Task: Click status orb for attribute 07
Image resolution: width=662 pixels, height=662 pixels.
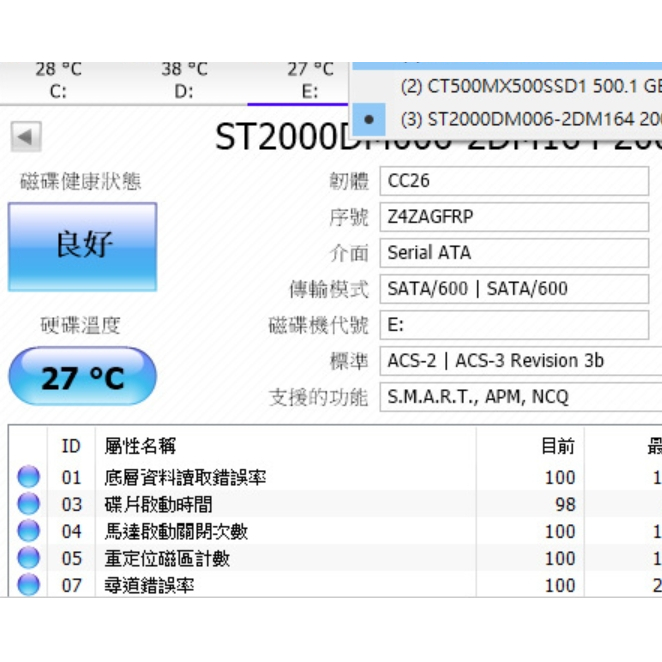Action: point(29,585)
